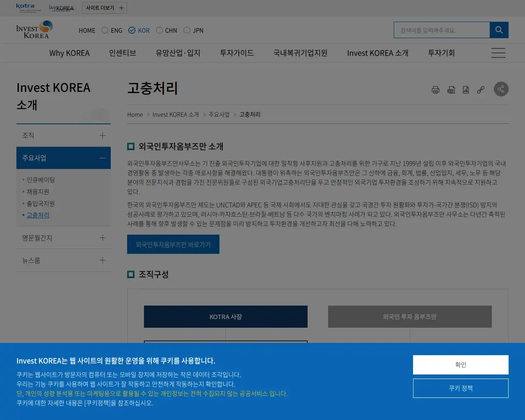Image resolution: width=525 pixels, height=420 pixels.
Task: Select the CHN language radio button
Action: pos(159,30)
